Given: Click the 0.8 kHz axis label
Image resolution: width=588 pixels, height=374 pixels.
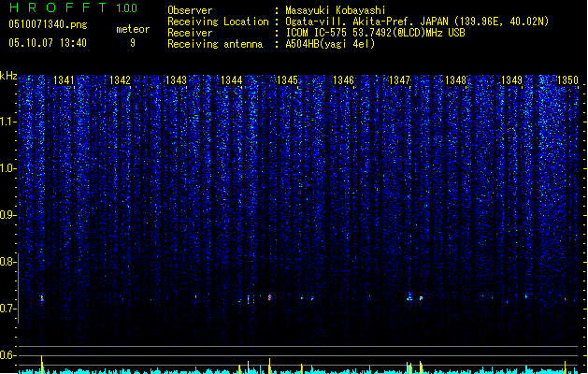Looking at the screenshot, I should pyautogui.click(x=7, y=262).
